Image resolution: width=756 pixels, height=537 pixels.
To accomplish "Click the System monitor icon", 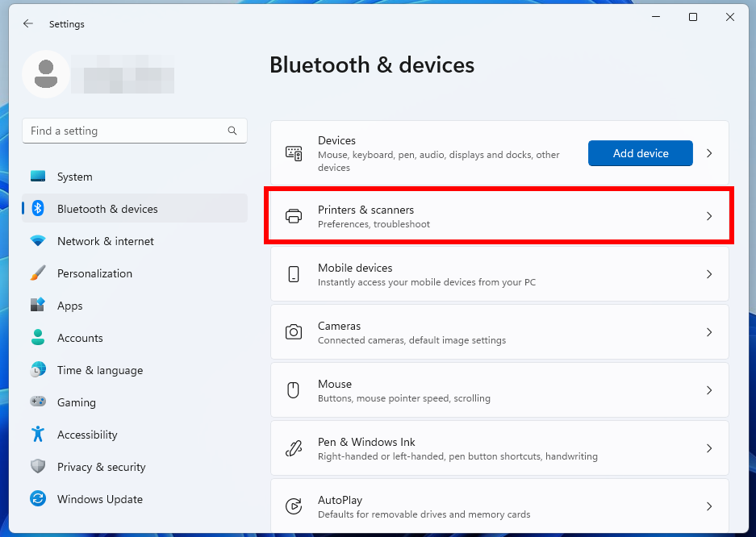I will point(38,177).
